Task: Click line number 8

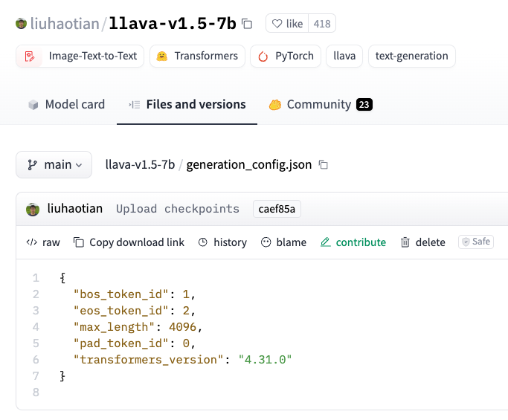Action: pos(36,392)
